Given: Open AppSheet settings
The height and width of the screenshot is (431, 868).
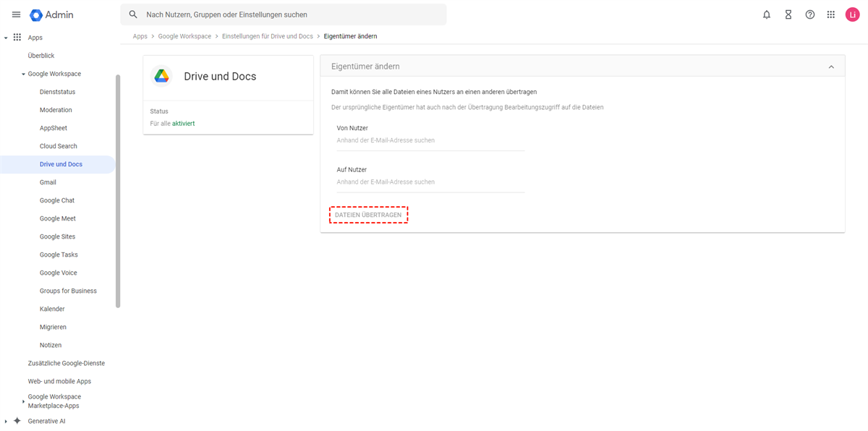Looking at the screenshot, I should (54, 128).
